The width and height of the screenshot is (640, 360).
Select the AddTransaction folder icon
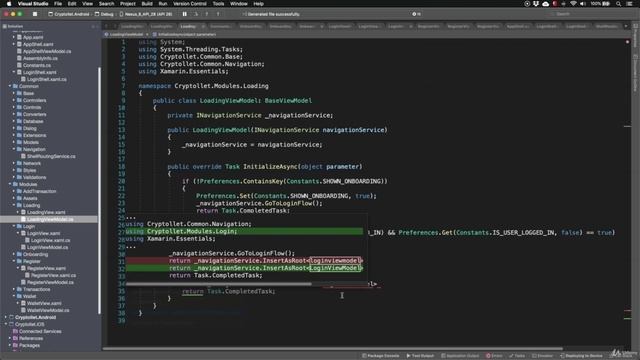19,191
